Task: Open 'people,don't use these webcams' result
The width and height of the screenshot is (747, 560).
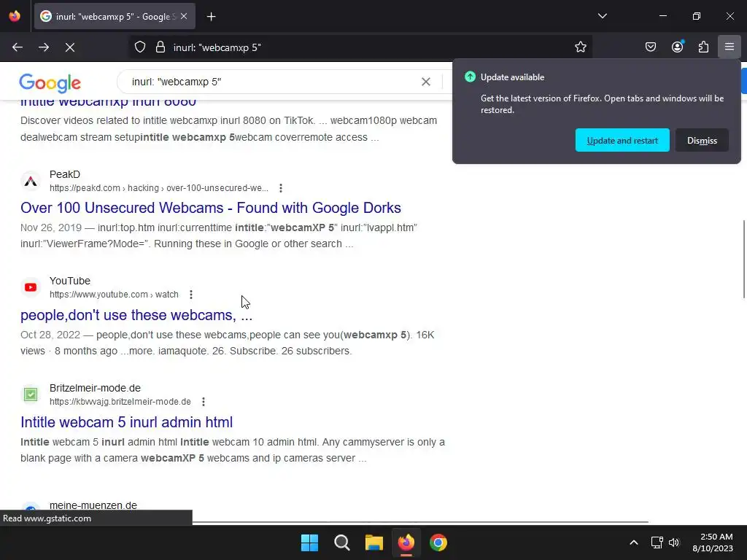Action: (x=136, y=315)
